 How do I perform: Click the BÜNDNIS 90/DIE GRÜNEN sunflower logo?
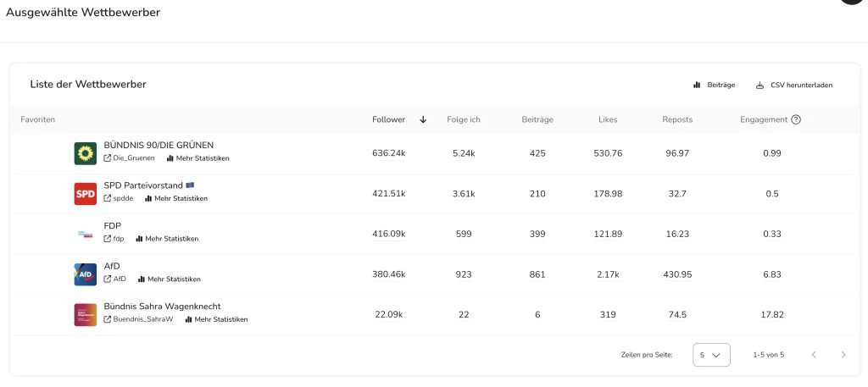coord(86,153)
